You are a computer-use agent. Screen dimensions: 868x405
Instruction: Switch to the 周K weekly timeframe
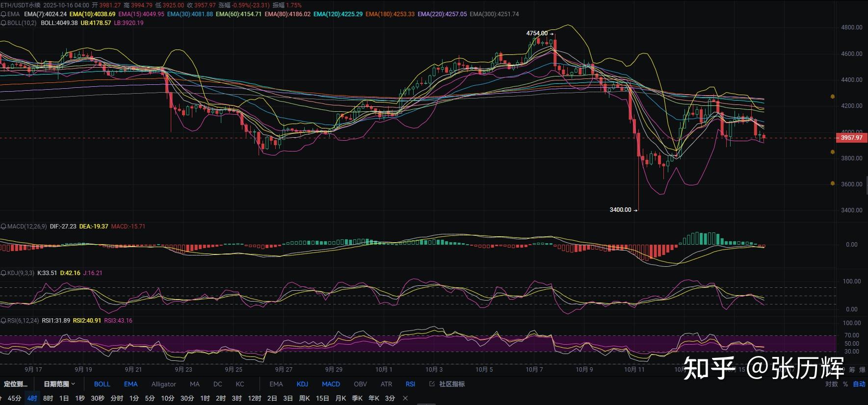(x=304, y=398)
